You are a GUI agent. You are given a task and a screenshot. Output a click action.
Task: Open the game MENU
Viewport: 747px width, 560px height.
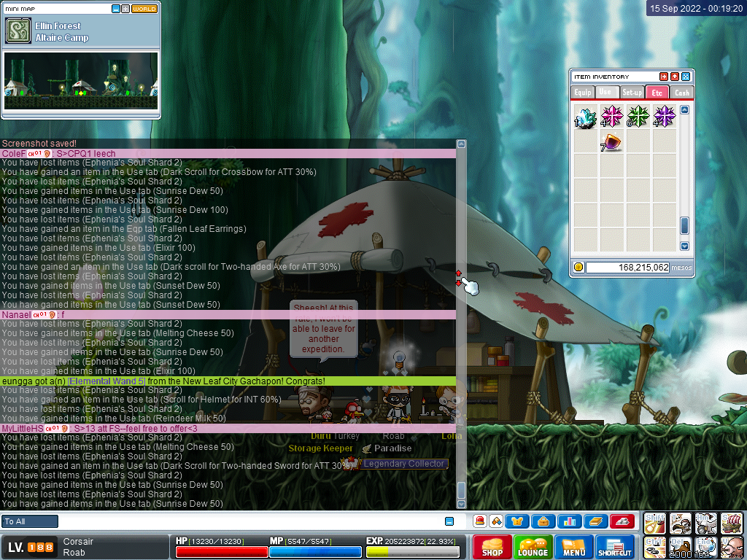(573, 547)
